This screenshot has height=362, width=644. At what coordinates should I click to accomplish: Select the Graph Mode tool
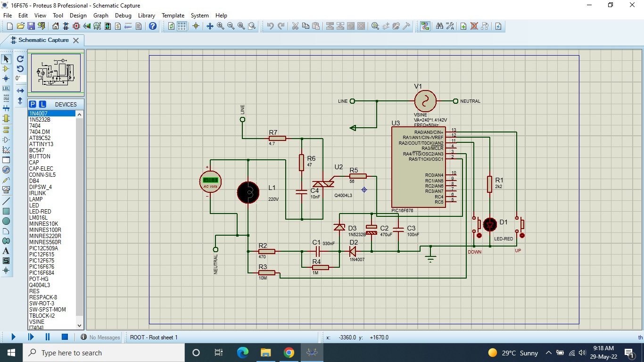coord(6,150)
